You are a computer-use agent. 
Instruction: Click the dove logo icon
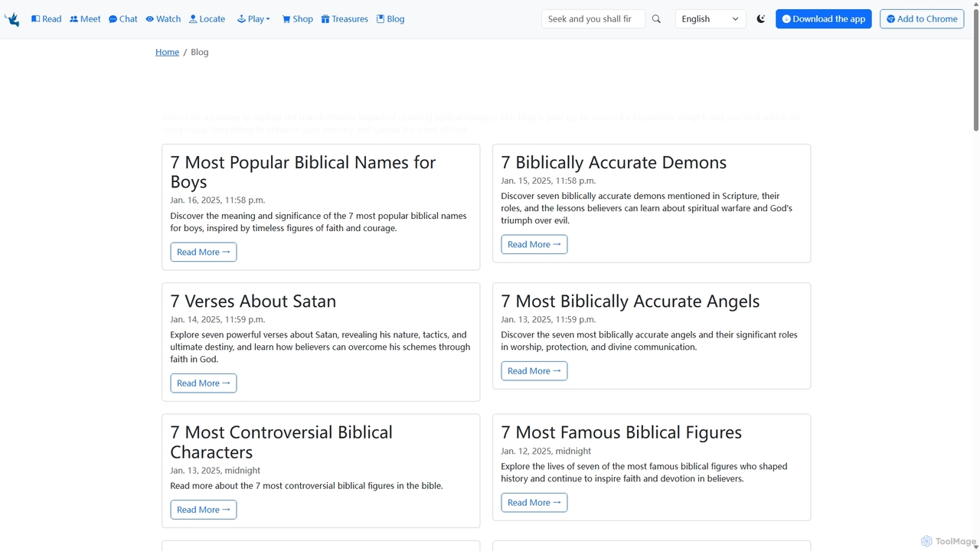click(12, 19)
